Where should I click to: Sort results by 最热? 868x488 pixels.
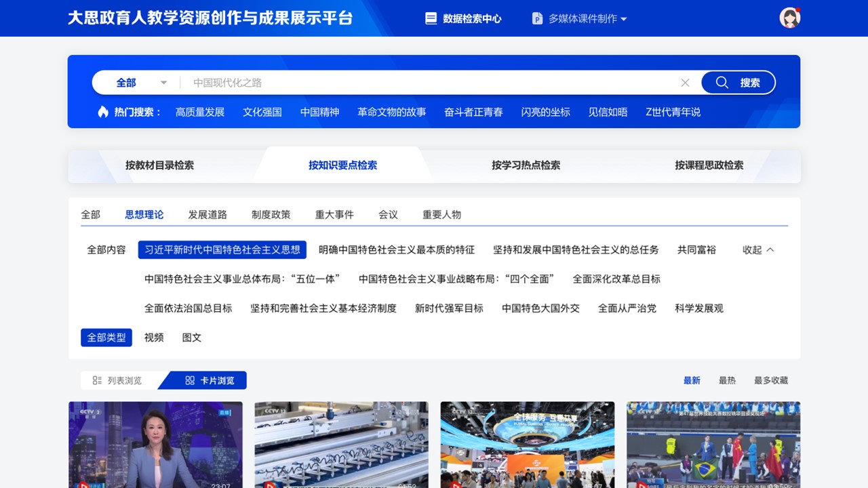tap(727, 381)
